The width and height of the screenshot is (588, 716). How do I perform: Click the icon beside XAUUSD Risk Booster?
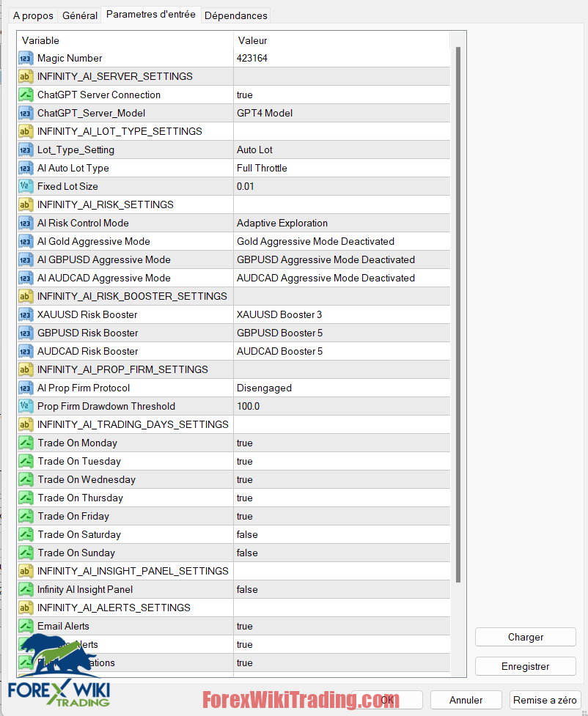[x=26, y=314]
